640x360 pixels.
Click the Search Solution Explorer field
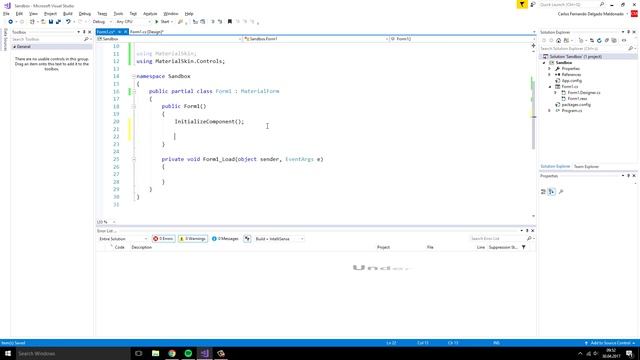click(x=587, y=49)
